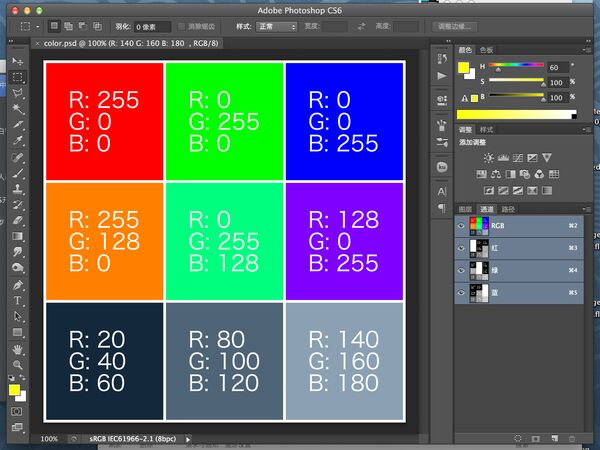
Task: Select the Rectangular Marquee tool
Action: [18, 76]
